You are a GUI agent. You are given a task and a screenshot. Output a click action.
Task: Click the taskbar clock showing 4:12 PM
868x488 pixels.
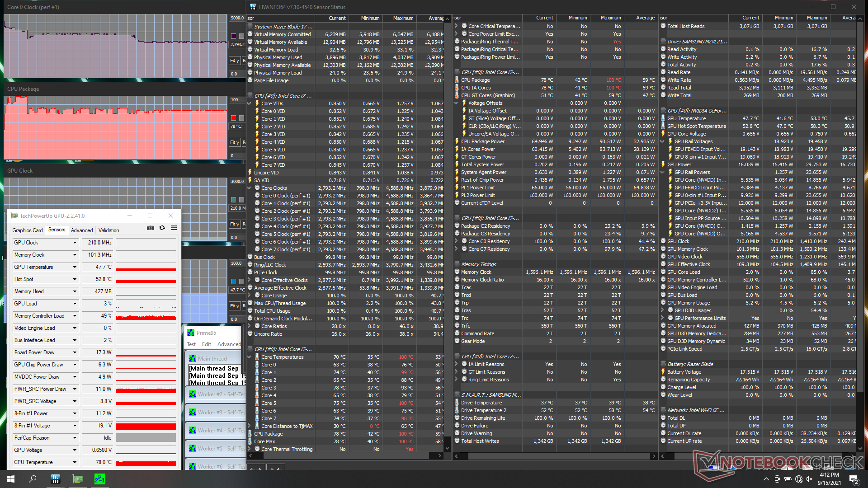coord(829,479)
